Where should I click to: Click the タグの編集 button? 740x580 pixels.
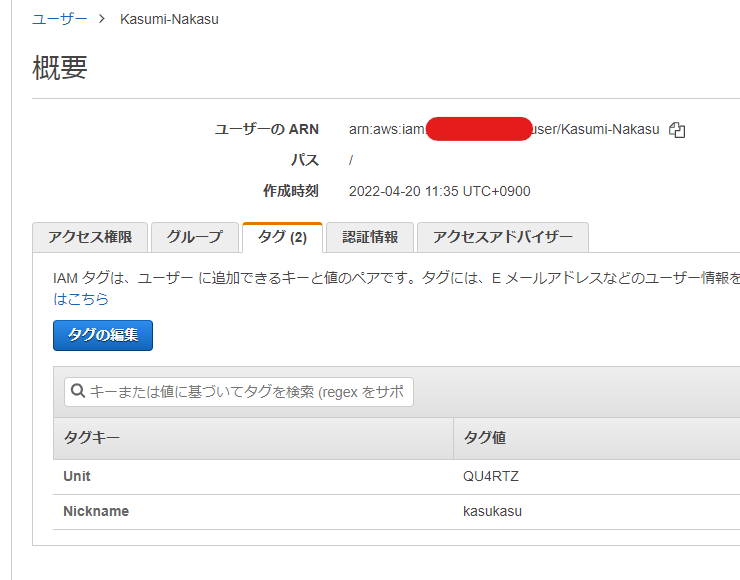click(x=103, y=335)
